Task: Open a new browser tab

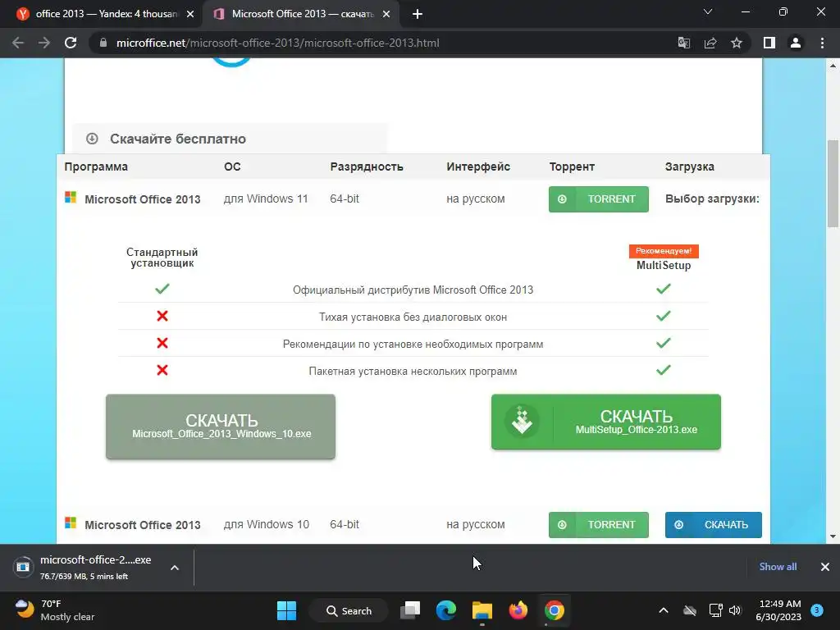Action: [x=418, y=14]
